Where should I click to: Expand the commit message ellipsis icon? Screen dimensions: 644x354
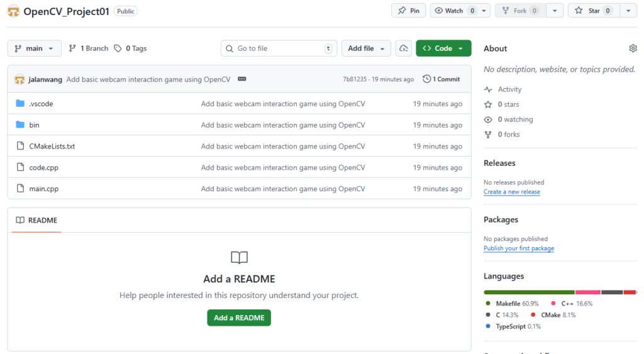[242, 79]
